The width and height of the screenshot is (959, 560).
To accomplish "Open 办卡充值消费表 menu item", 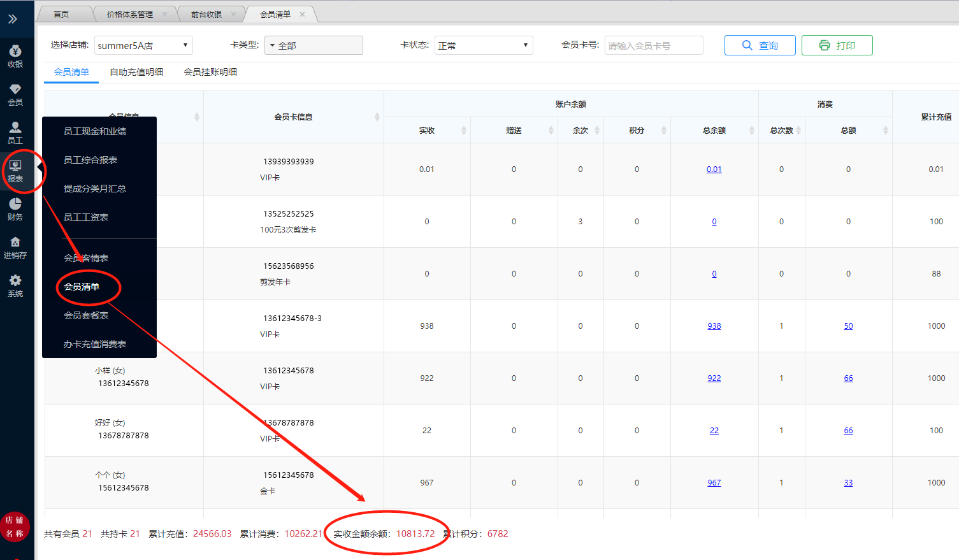I will (x=95, y=344).
